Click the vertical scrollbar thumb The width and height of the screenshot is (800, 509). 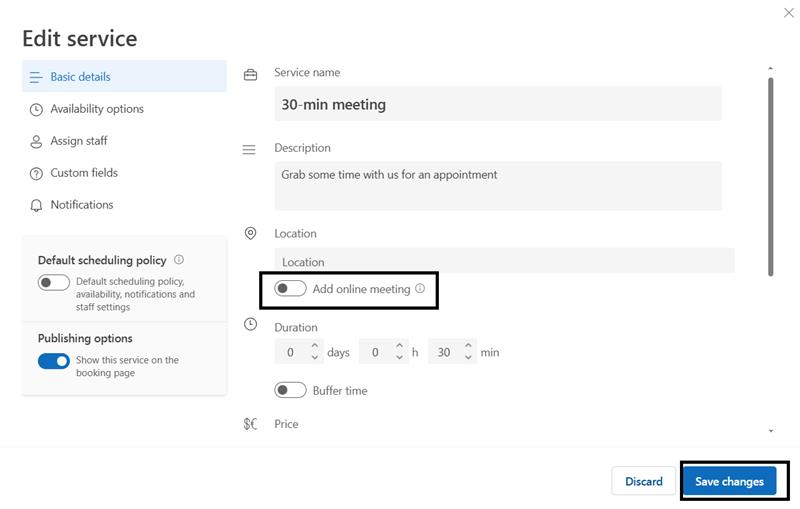pos(770,177)
